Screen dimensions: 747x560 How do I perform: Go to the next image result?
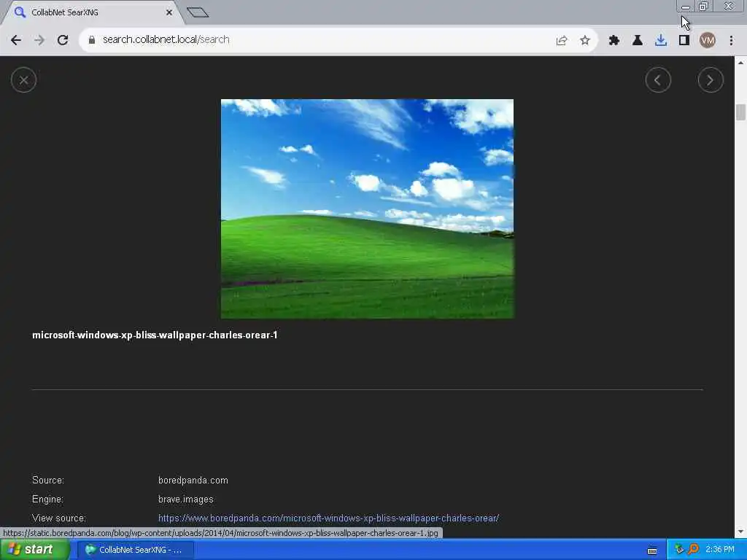[711, 80]
